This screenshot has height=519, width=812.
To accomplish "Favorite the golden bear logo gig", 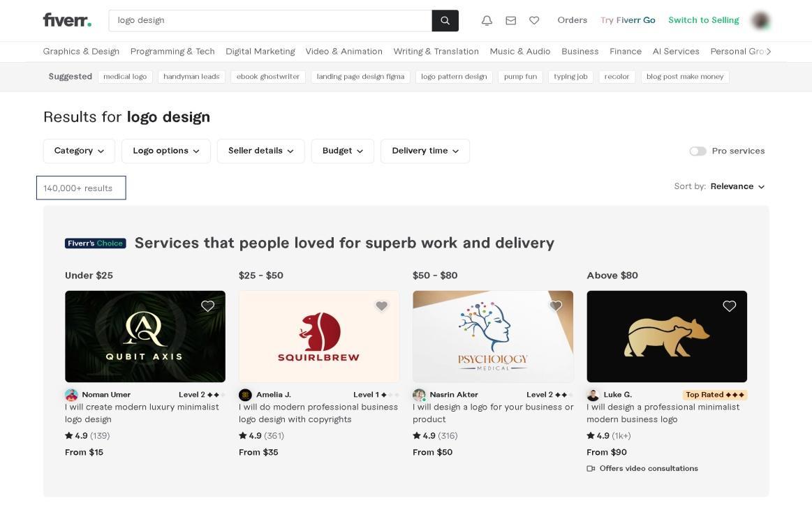I will click(x=729, y=306).
